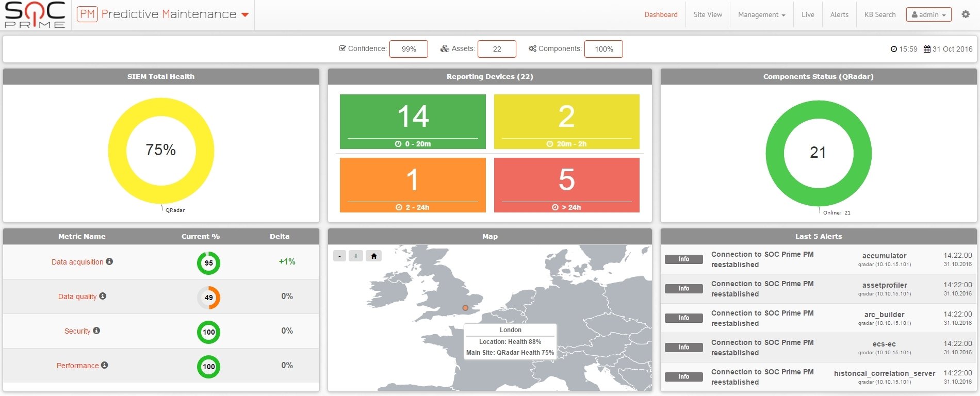This screenshot has width=980, height=396.
Task: Click the clock icon beside 15:59
Action: coord(894,49)
